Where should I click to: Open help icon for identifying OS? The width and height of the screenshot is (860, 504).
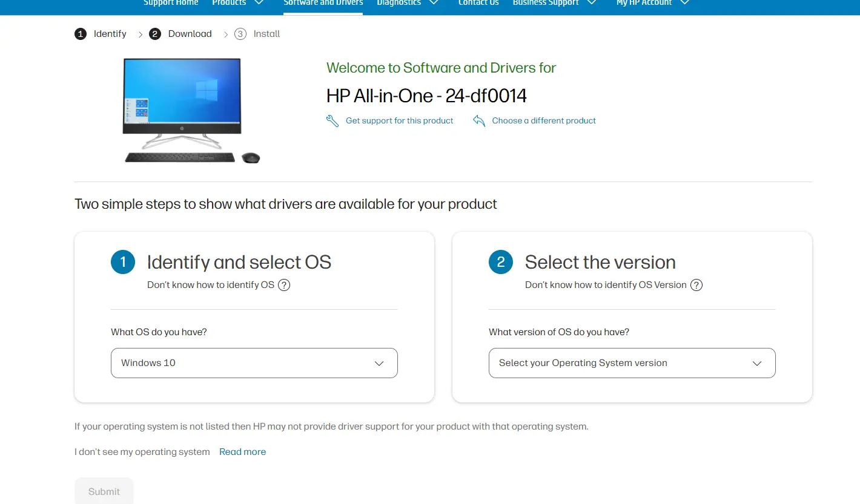[284, 285]
